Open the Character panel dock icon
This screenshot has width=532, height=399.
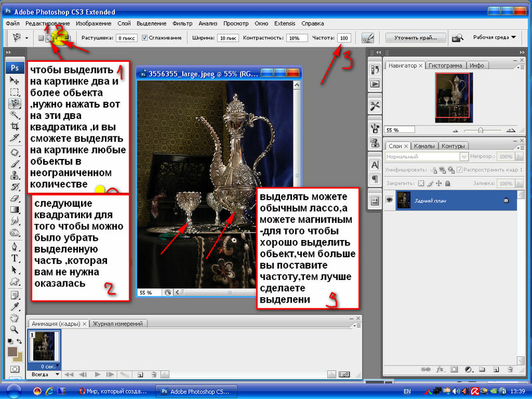(374, 165)
